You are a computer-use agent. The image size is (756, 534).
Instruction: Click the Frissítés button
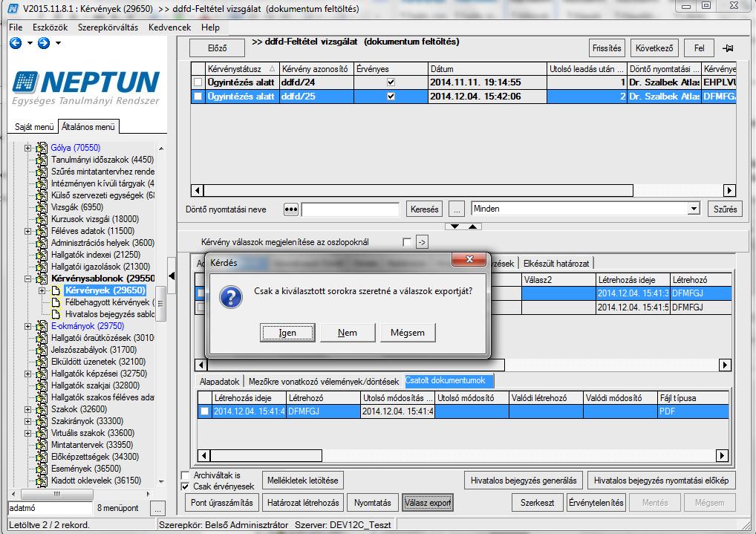[x=607, y=48]
